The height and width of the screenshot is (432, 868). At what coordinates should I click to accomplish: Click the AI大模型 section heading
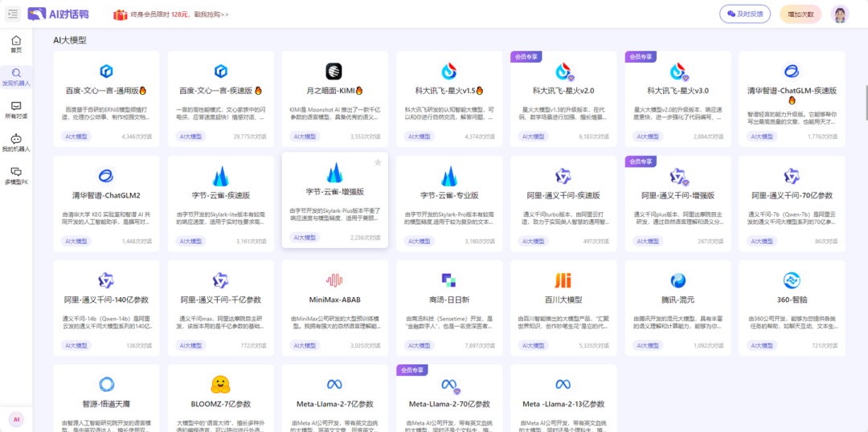(70, 40)
